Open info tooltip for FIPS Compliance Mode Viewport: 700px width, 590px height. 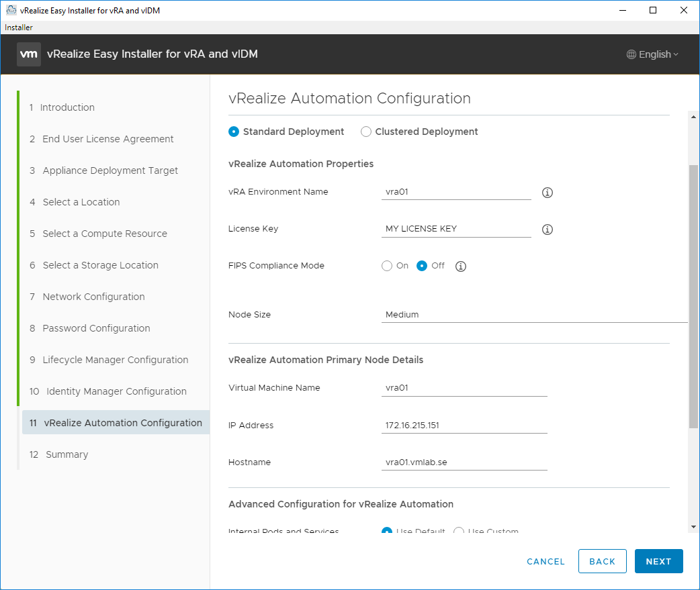tap(461, 266)
